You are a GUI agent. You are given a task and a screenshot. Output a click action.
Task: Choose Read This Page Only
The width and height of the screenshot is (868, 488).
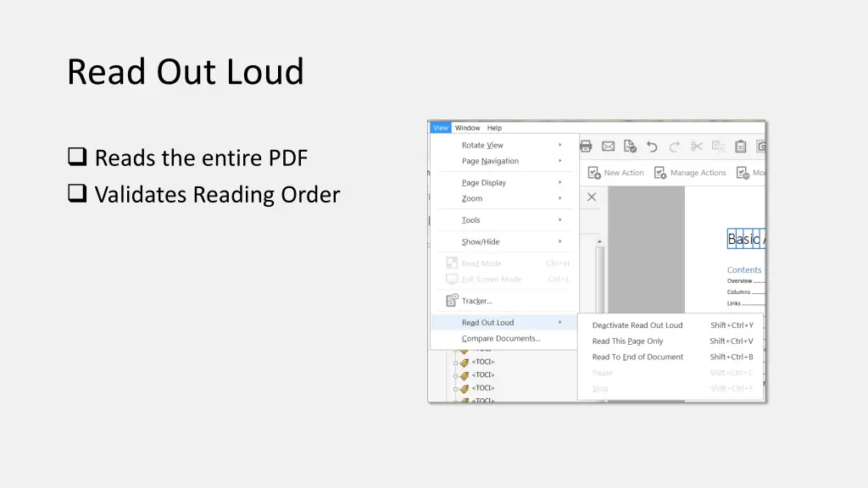[x=627, y=341]
